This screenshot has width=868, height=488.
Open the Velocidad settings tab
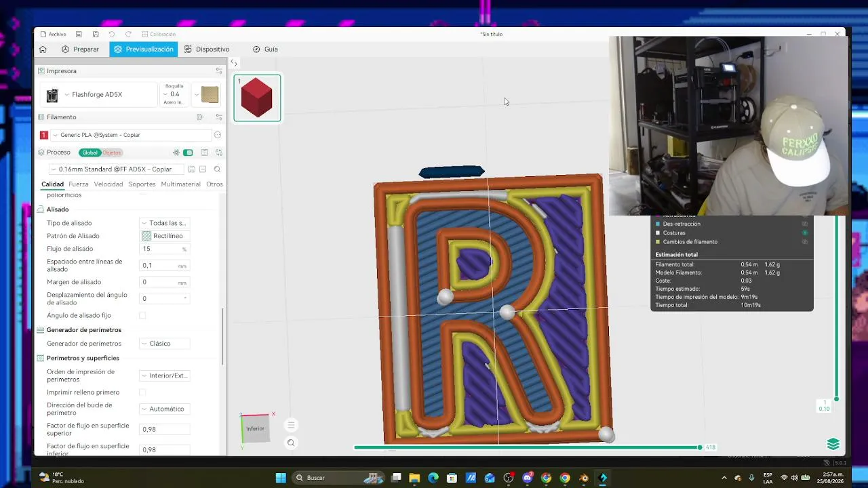coord(108,184)
